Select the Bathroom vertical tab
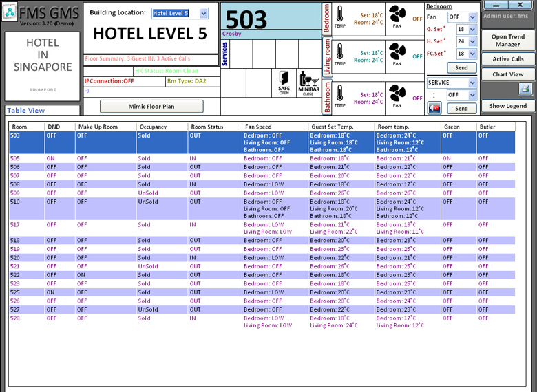Screen dimensions: 537x392 click(328, 97)
